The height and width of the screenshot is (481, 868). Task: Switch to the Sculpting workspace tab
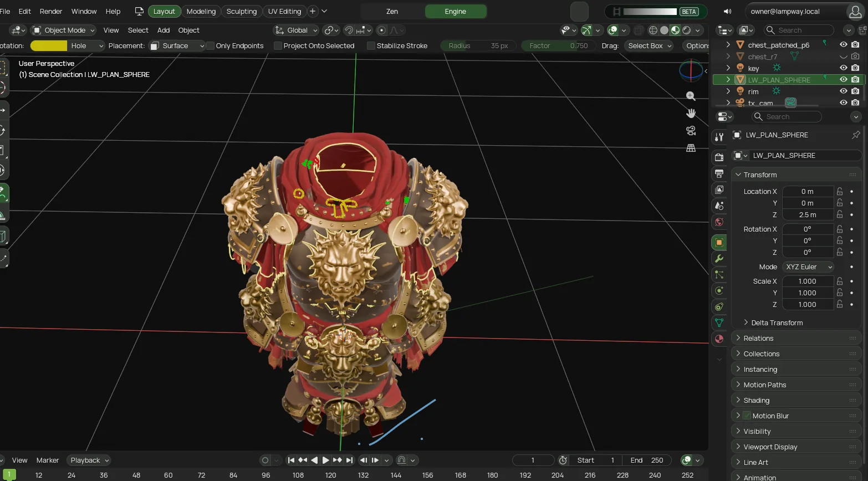point(242,11)
